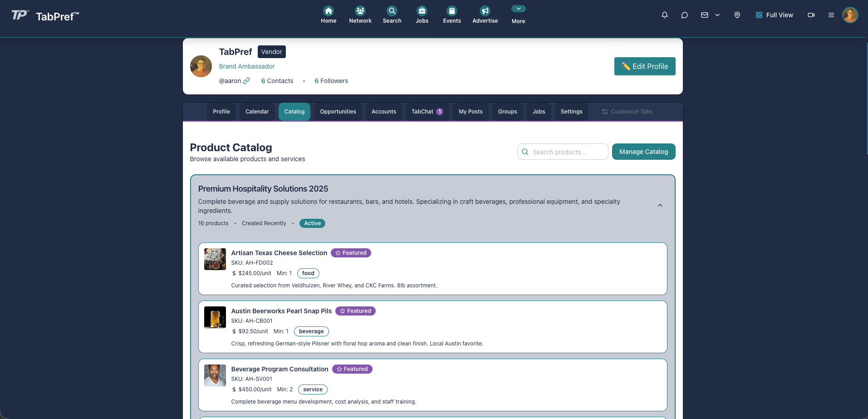The height and width of the screenshot is (419, 868).
Task: Go to Home in top navigation
Action: 329,15
